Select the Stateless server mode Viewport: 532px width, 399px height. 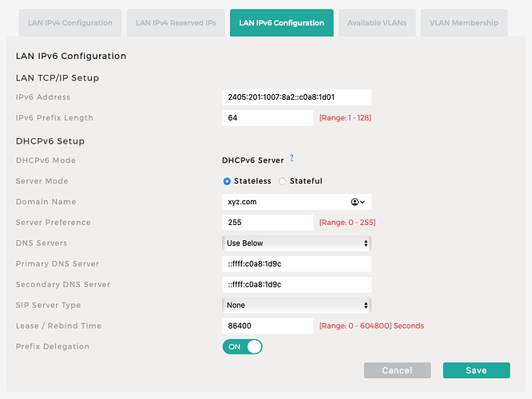point(227,181)
